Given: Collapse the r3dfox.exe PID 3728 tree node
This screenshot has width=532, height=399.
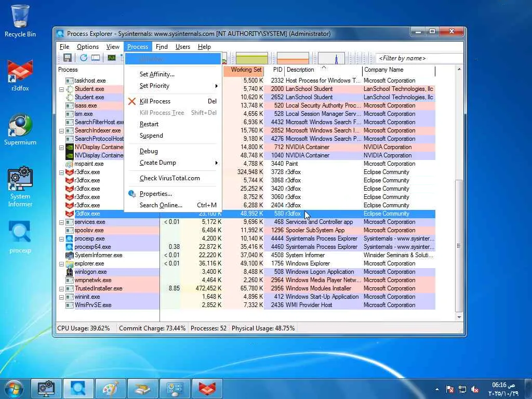Looking at the screenshot, I should (x=61, y=172).
